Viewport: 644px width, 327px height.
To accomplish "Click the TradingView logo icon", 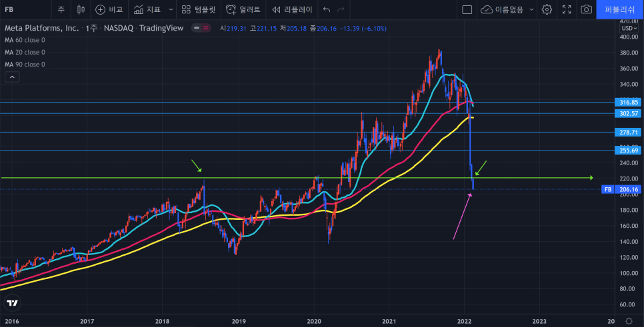I will 12,303.
